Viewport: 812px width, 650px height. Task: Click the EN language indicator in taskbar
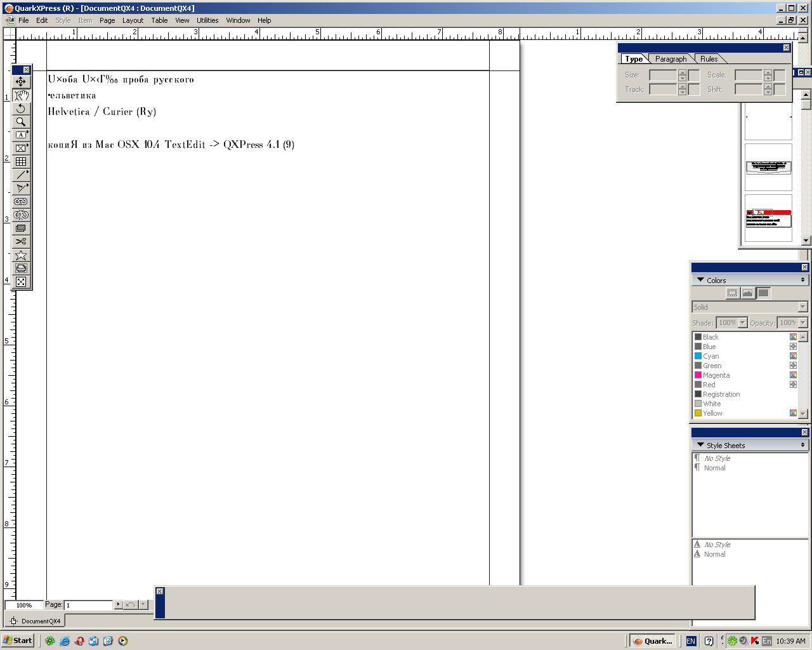click(x=691, y=641)
